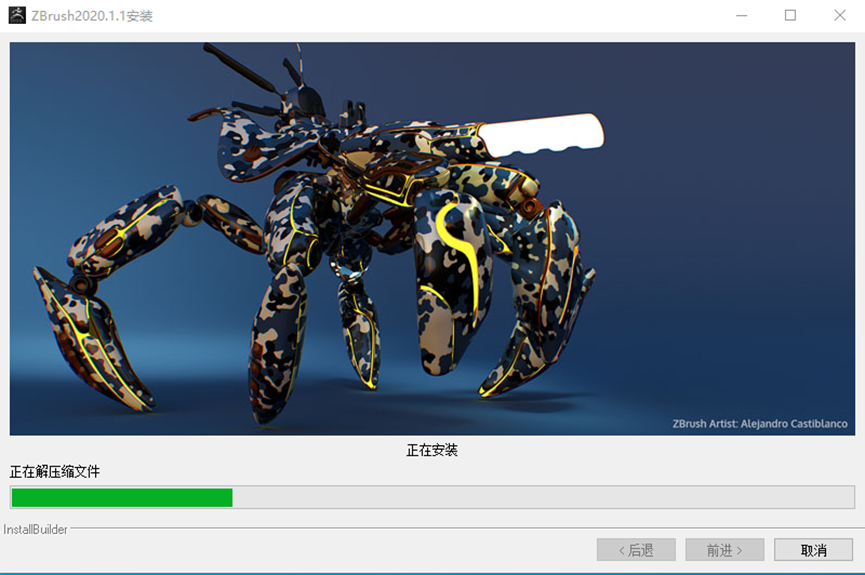Click the 正在安装 heading text

pyautogui.click(x=432, y=450)
